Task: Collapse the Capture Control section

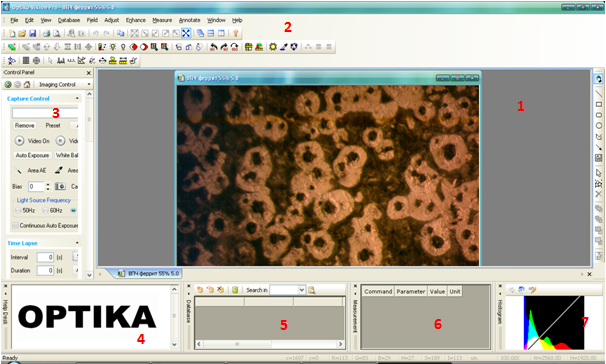Action: pyautogui.click(x=77, y=99)
